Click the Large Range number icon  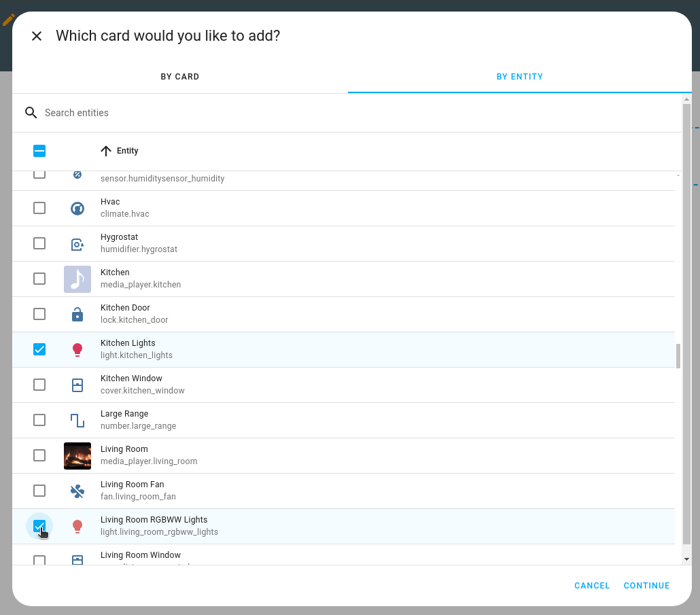[77, 420]
